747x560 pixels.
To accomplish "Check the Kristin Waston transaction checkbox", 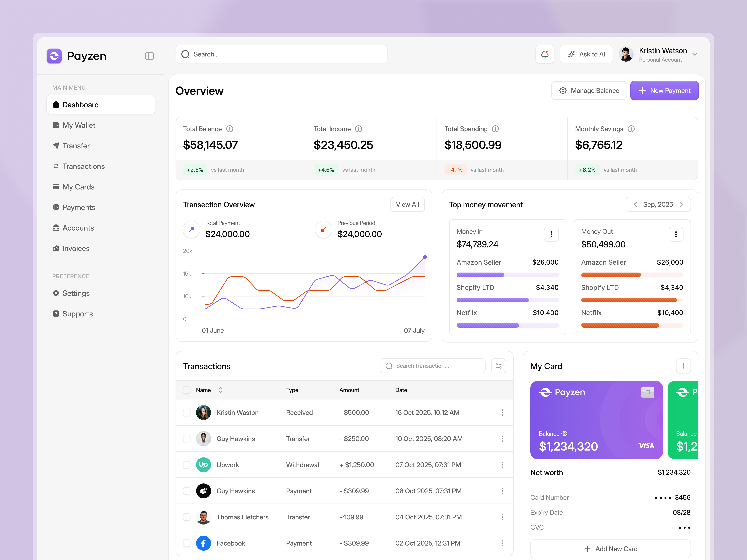I will coord(187,413).
